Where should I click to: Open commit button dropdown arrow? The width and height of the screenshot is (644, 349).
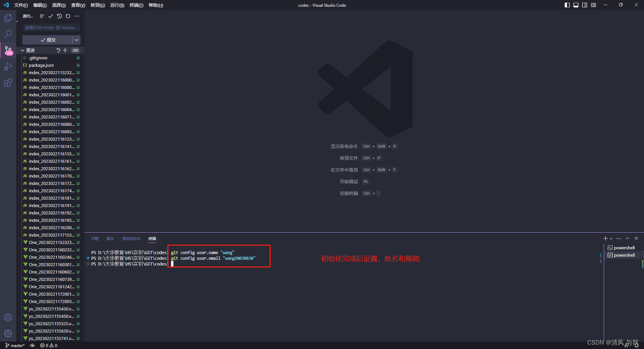click(76, 40)
